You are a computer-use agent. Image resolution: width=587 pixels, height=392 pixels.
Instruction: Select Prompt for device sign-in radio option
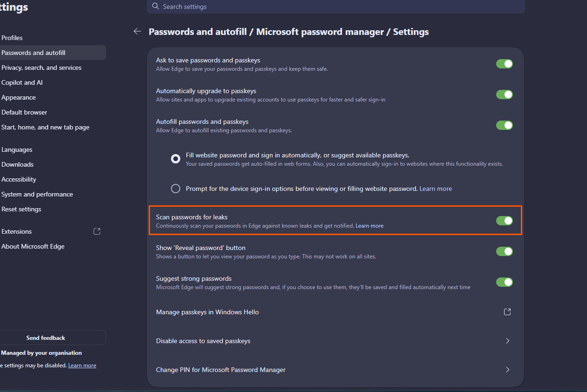pyautogui.click(x=176, y=189)
